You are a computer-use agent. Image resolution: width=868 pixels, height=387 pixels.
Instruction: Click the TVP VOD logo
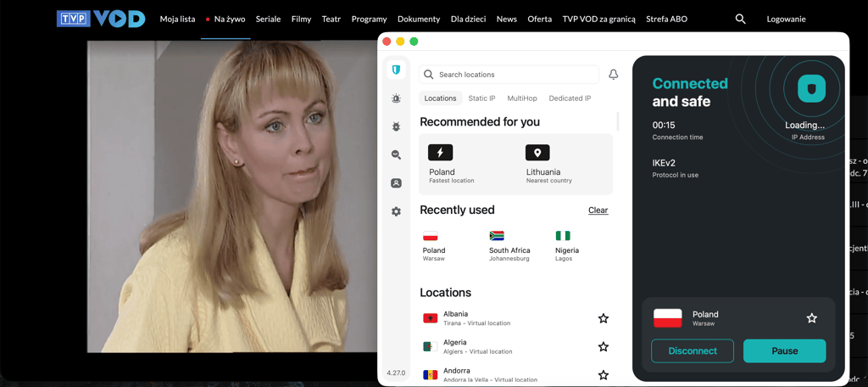[x=101, y=19]
